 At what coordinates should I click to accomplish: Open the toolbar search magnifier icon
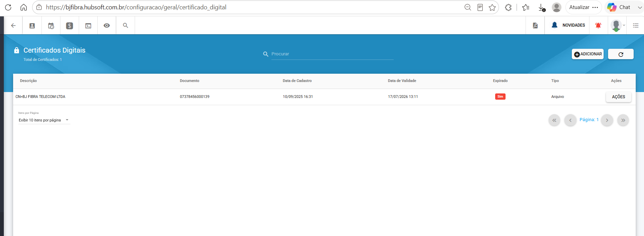126,26
